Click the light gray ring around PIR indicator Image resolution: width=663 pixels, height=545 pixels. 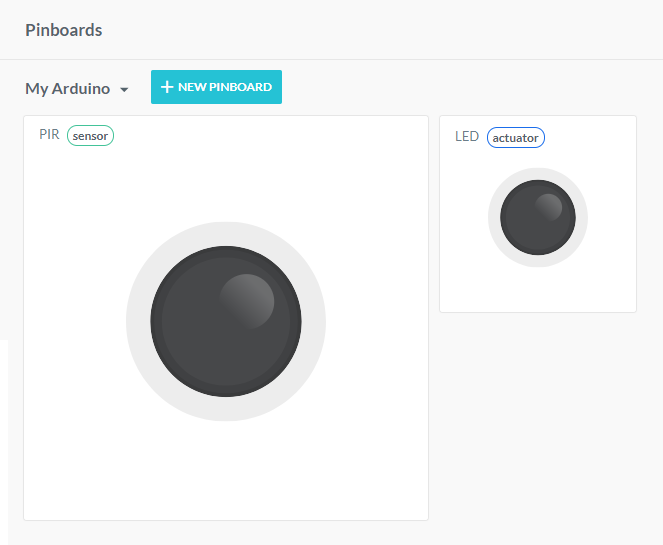pyautogui.click(x=138, y=321)
